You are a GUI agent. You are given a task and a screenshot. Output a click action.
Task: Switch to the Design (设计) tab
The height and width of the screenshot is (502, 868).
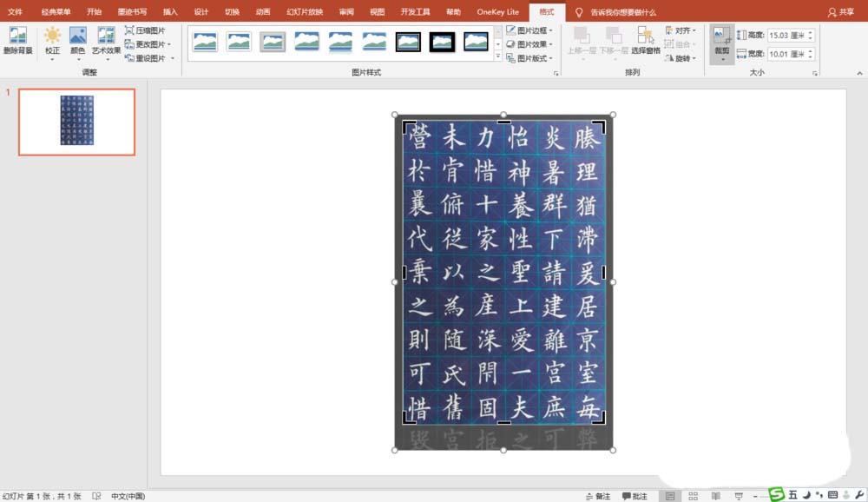(201, 11)
